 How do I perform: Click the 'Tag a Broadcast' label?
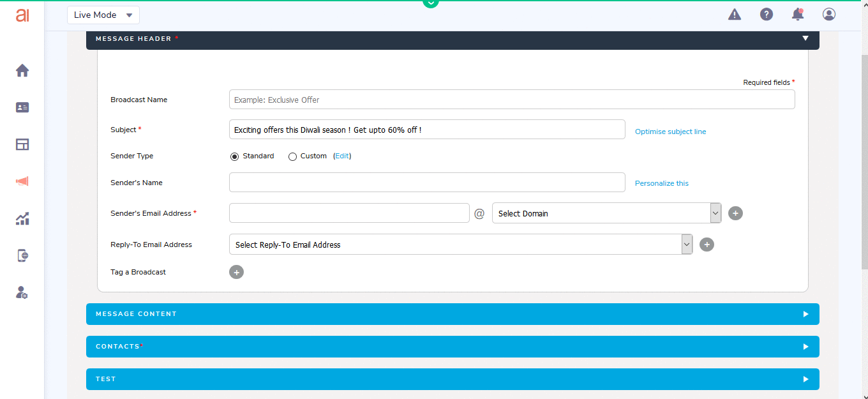(x=138, y=272)
